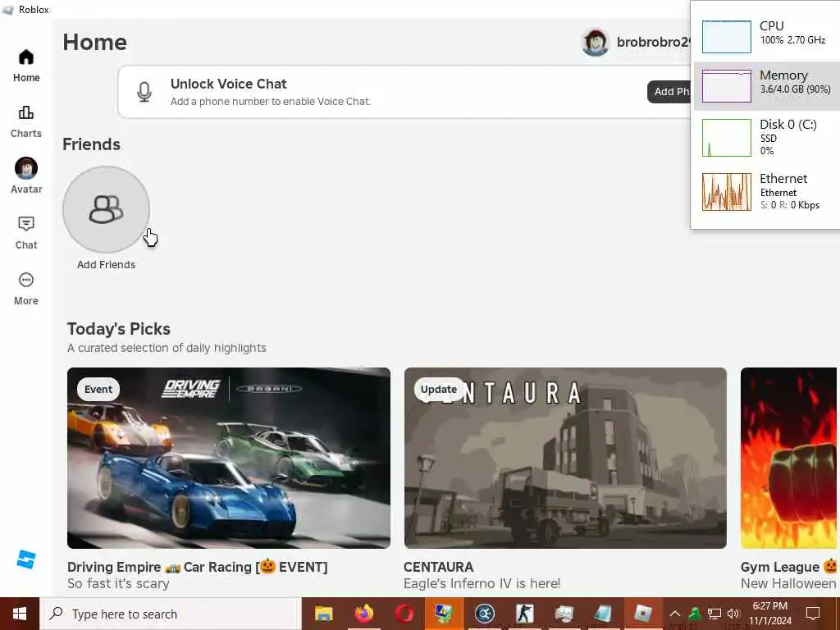Select Ethernet in the performance panel
Image resolution: width=840 pixels, height=630 pixels.
click(x=767, y=191)
